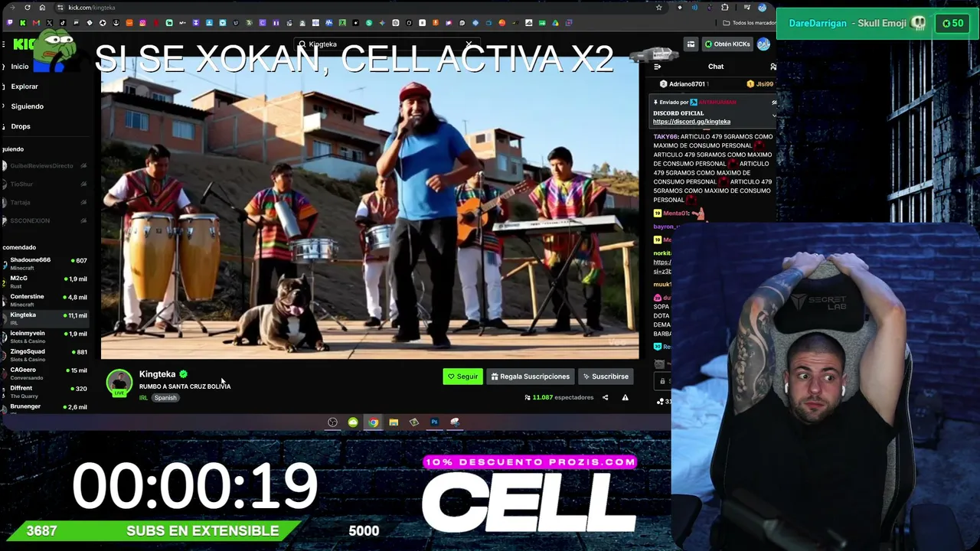Open the Drops page
This screenshot has height=551, width=980.
(x=21, y=126)
